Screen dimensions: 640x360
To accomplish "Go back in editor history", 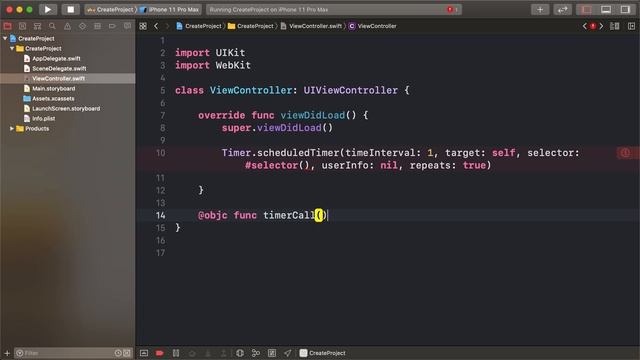I will coord(156,26).
